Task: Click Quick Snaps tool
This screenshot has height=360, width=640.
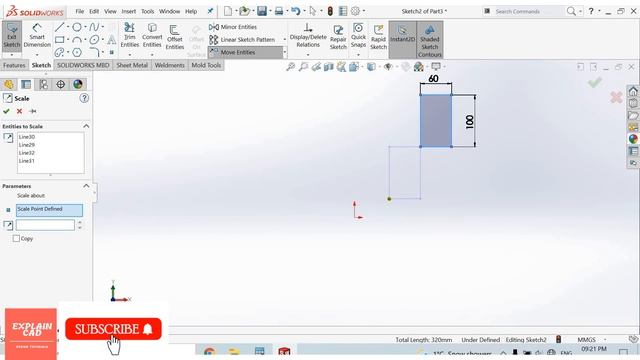Action: click(358, 36)
